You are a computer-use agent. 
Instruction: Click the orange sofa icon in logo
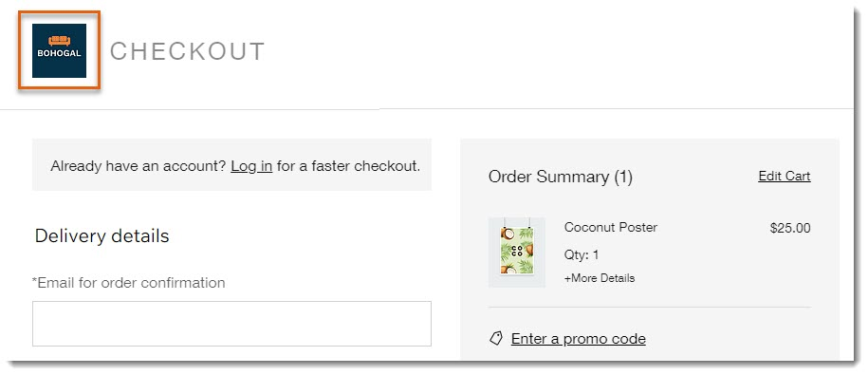pos(59,41)
